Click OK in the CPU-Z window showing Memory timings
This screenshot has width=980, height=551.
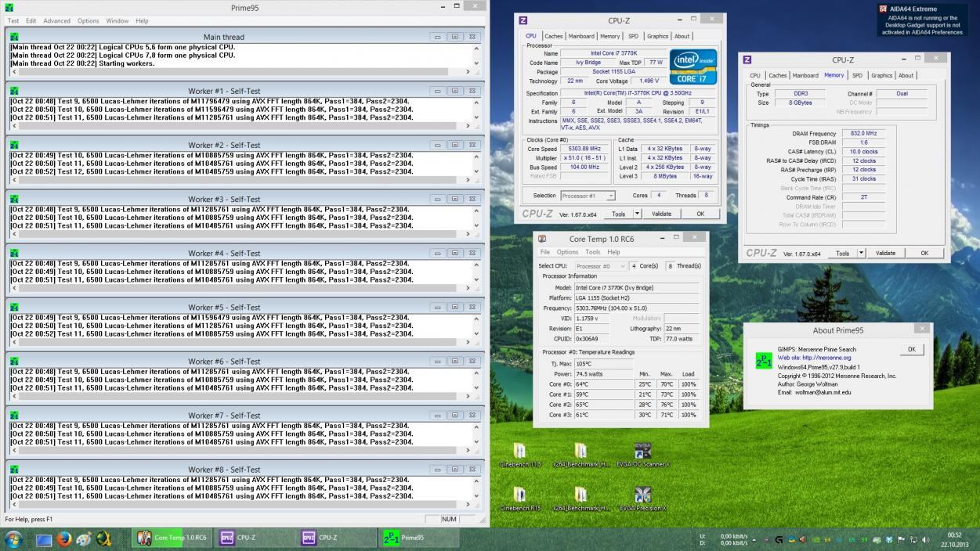point(924,253)
